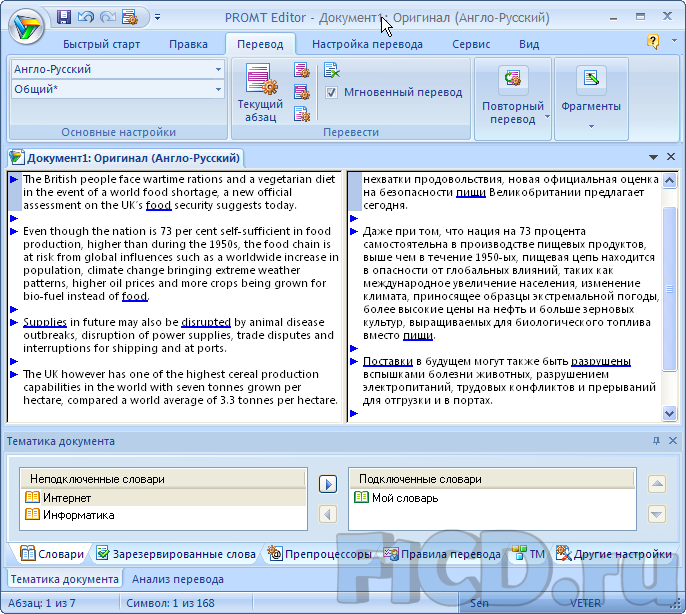The width and height of the screenshot is (686, 614).
Task: Select the Документ1: Оригинал document tab
Action: [126, 158]
